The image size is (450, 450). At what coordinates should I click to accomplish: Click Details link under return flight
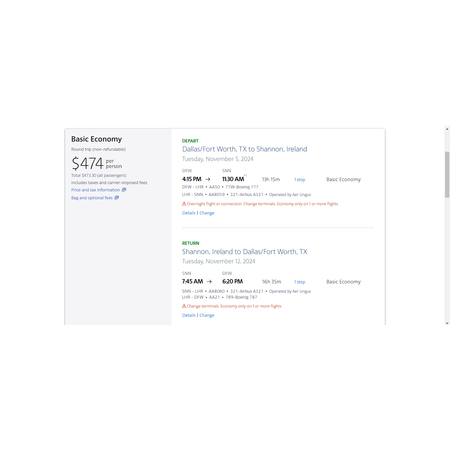point(189,315)
